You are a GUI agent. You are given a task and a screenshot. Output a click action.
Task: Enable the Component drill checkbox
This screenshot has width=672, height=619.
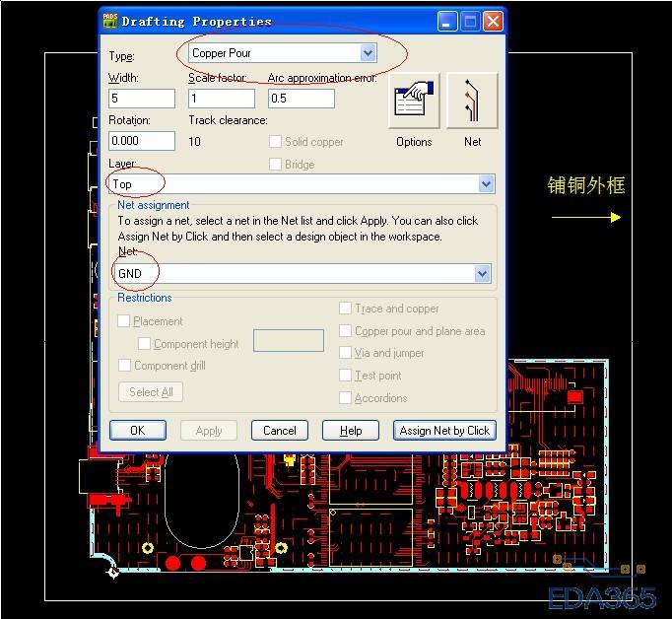[125, 366]
